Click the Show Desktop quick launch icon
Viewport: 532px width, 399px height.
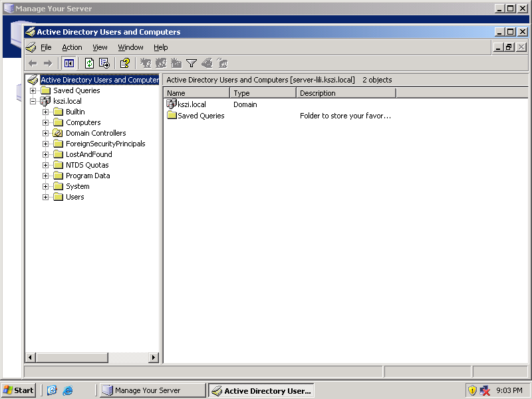point(52,390)
